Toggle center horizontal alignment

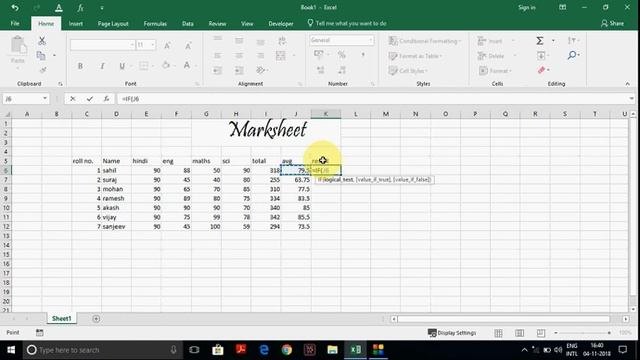click(x=239, y=56)
